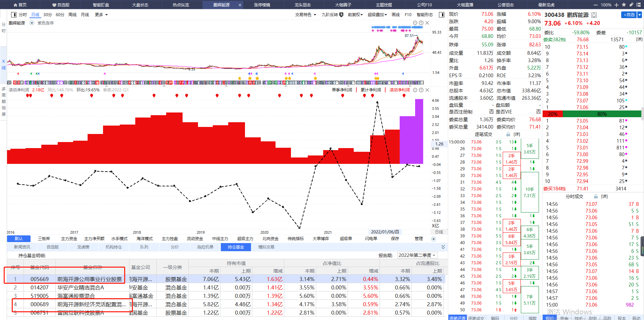Toggle the 九阶反转 indicator
Image resolution: width=644 pixels, height=320 pixels.
coord(332,14)
